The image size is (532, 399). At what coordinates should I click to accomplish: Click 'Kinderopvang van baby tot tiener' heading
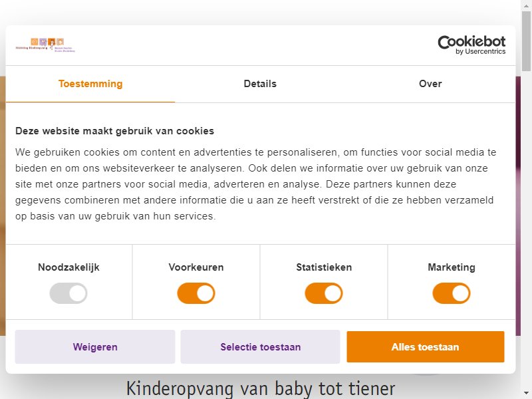pyautogui.click(x=261, y=388)
